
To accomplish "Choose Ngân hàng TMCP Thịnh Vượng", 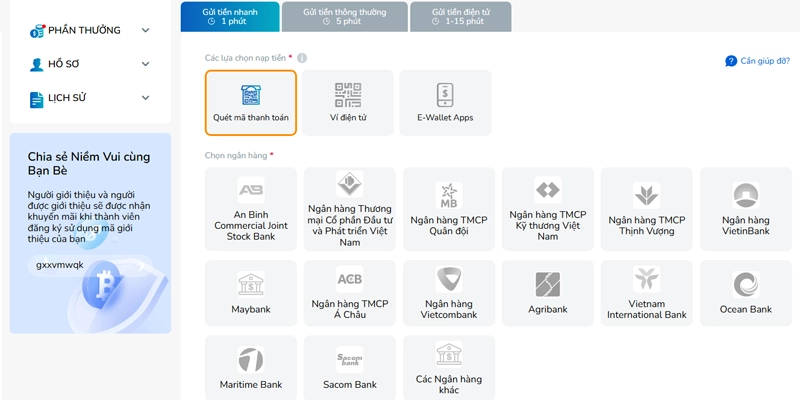I will click(647, 209).
